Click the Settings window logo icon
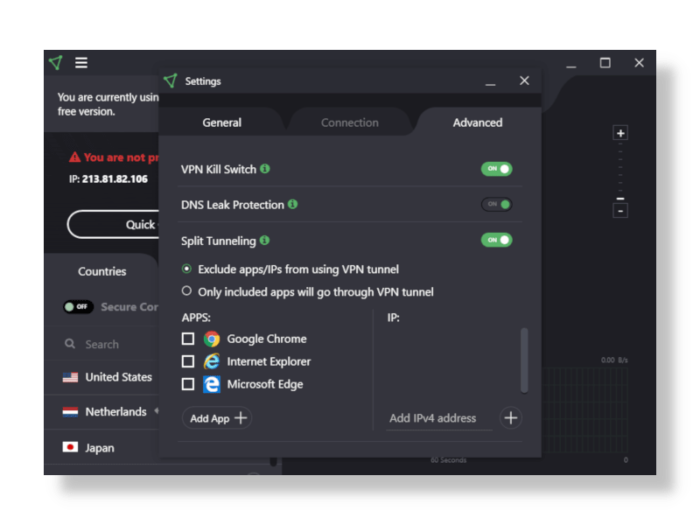 pos(171,81)
